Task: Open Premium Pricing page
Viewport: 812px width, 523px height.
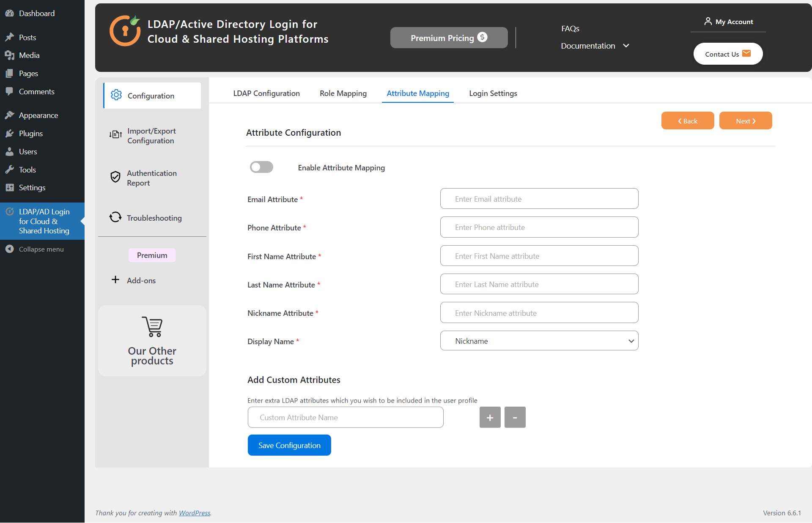Action: 449,38
